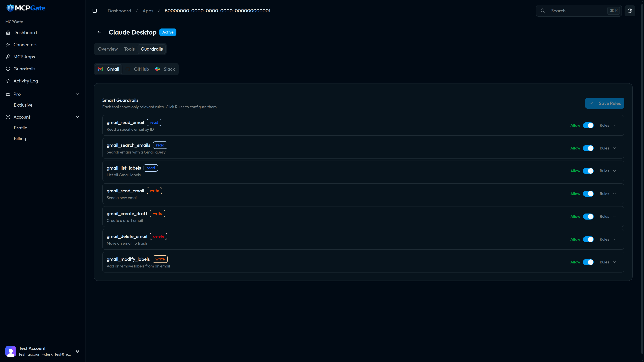The height and width of the screenshot is (362, 644).
Task: Turn off Allow for gmail_read_email
Action: [x=588, y=125]
